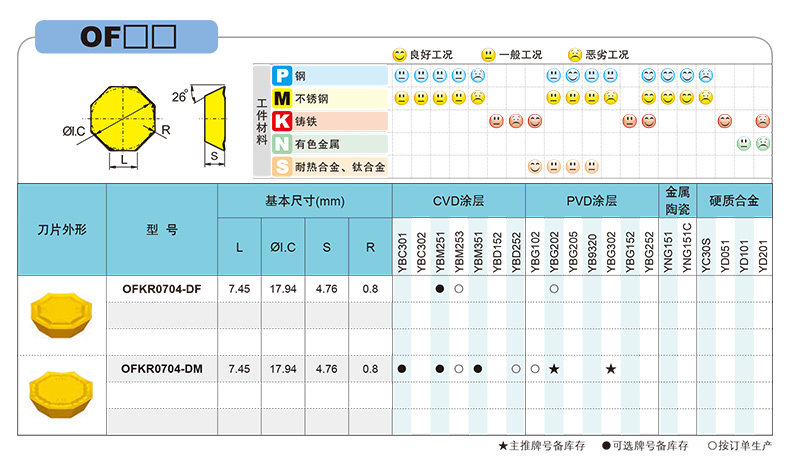The width and height of the screenshot is (790, 471).
Task: Click the YNG151C grade column header
Action: (x=687, y=248)
